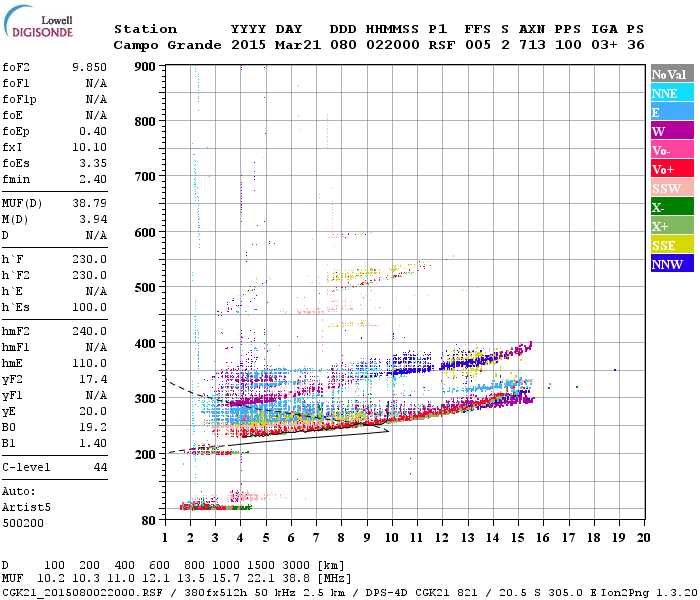This screenshot has width=700, height=600.
Task: Select the NoVal legend swatch
Action: point(672,74)
